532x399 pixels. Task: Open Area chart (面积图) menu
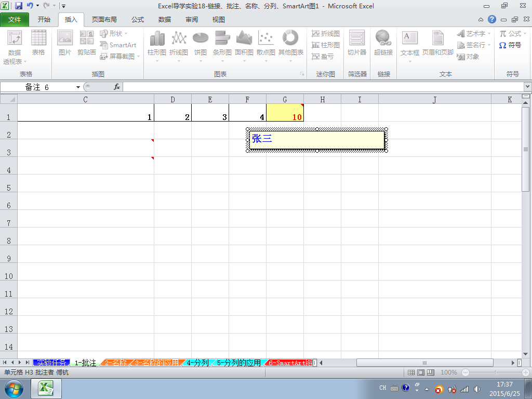pos(244,46)
